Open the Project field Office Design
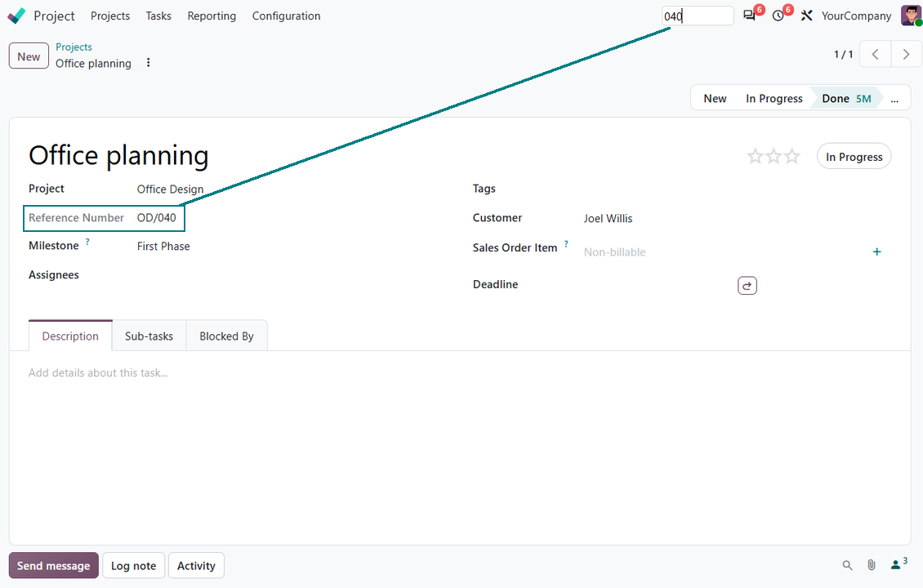923x588 pixels. (x=170, y=189)
